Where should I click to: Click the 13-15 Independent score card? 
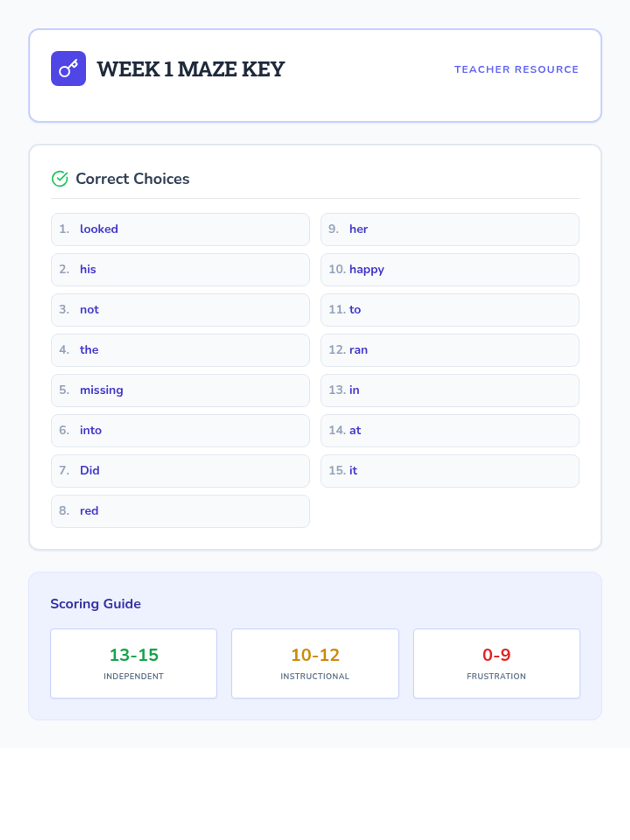[133, 663]
